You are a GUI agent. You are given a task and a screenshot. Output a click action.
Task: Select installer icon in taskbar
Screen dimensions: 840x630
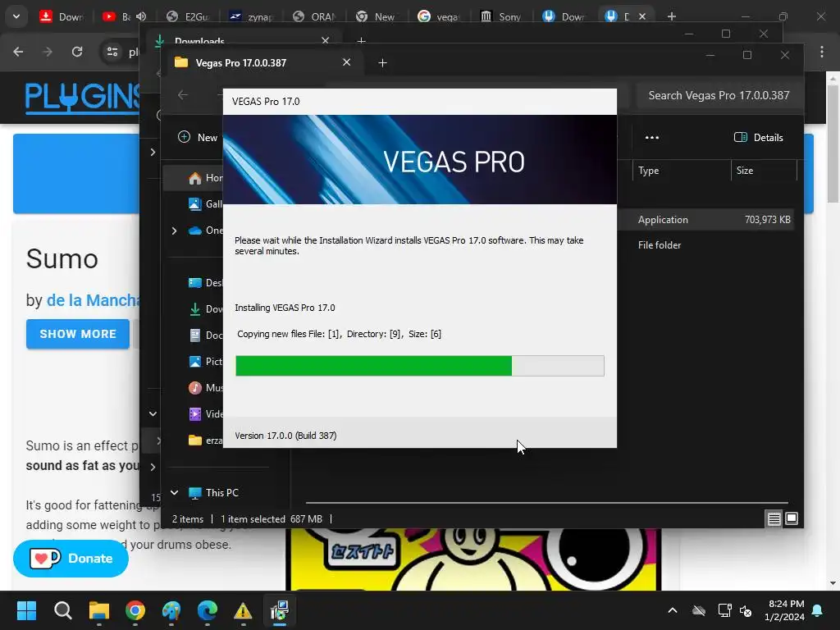pyautogui.click(x=279, y=610)
